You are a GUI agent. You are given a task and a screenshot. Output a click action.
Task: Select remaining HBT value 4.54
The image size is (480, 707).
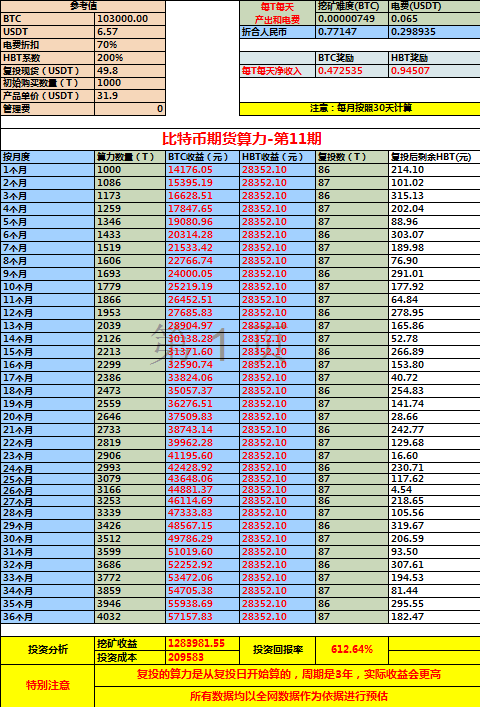434,490
